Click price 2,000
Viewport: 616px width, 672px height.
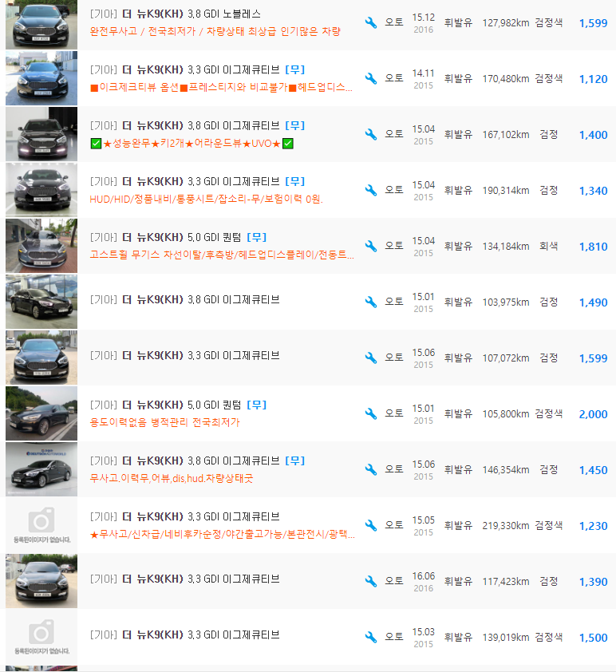(594, 414)
